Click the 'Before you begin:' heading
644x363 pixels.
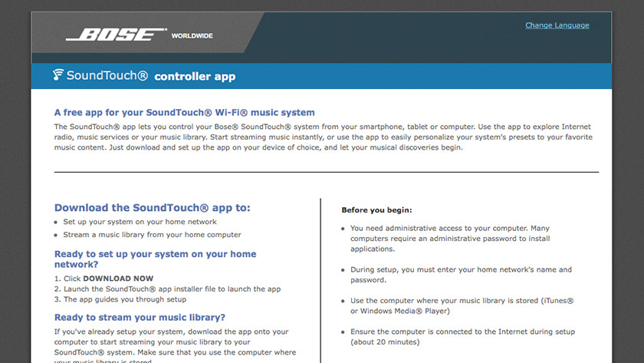click(x=376, y=210)
